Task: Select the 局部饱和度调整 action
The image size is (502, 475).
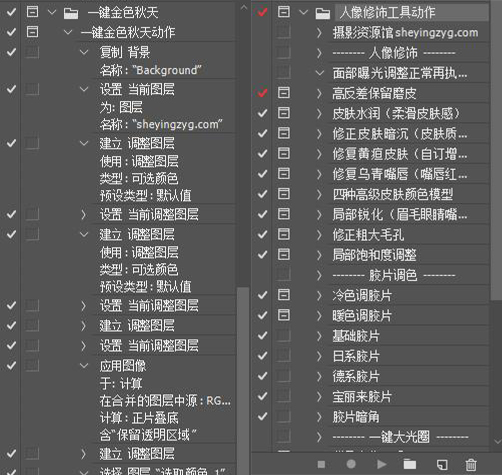Action: [x=374, y=255]
